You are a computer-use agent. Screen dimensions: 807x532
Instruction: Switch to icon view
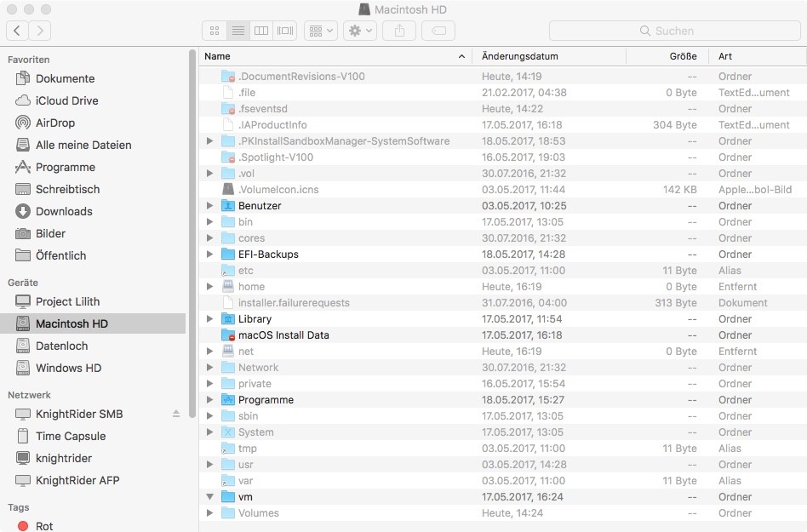click(215, 31)
